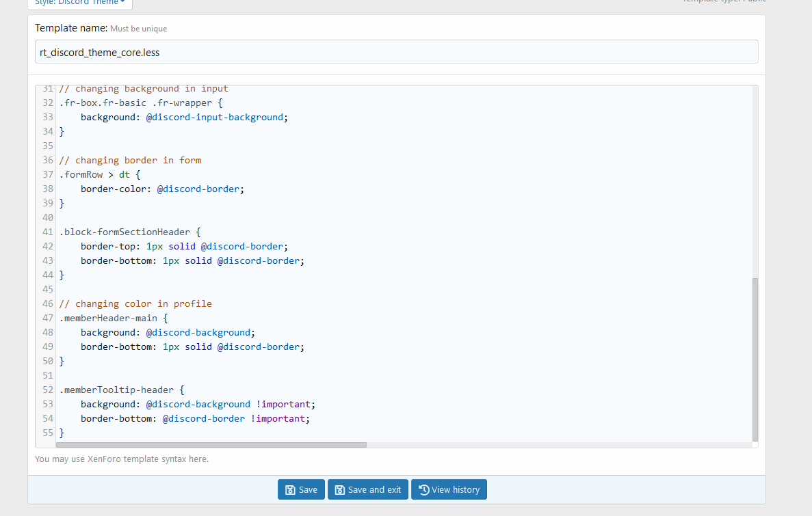Image resolution: width=812 pixels, height=516 pixels.
Task: Click the .formRow > dt selector line
Action: tap(99, 175)
